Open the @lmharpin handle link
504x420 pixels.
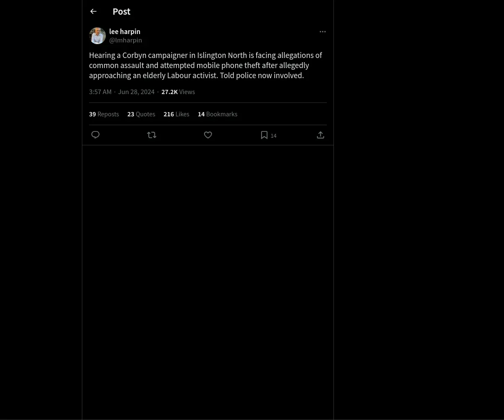point(126,40)
